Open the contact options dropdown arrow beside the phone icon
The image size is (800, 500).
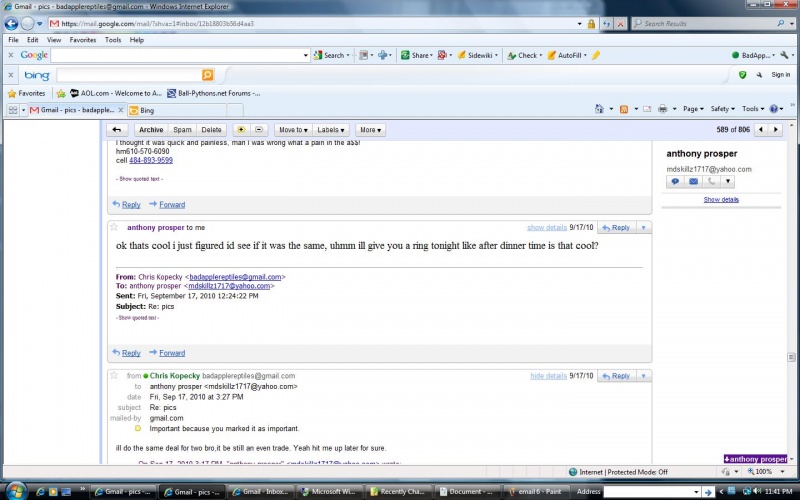pyautogui.click(x=728, y=181)
